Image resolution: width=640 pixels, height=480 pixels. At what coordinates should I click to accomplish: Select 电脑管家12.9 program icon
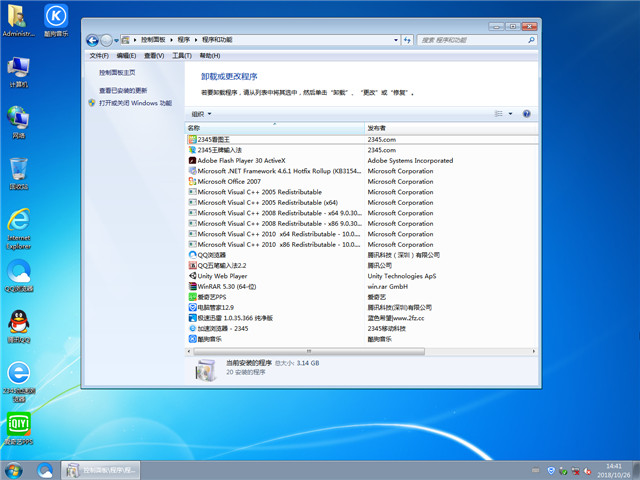[x=192, y=307]
